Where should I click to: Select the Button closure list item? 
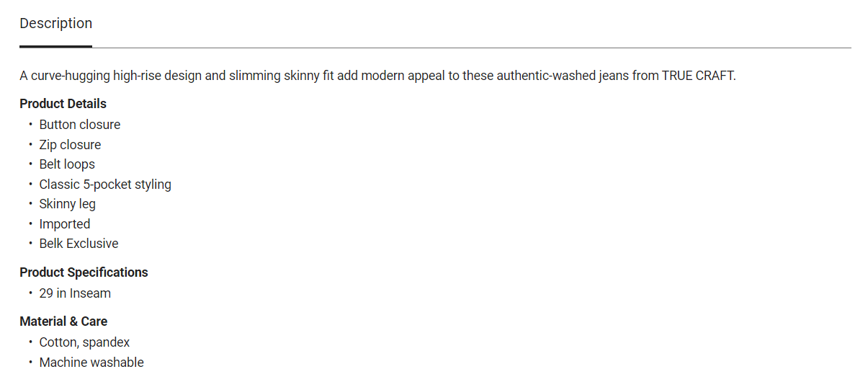coord(80,125)
